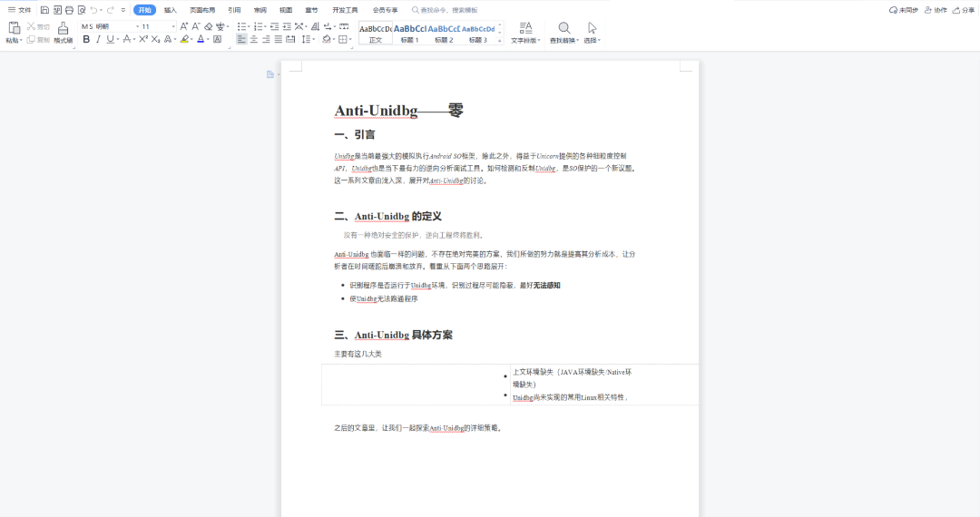Click the Save icon in quick access toolbar
This screenshot has width=980, height=517.
(x=44, y=10)
